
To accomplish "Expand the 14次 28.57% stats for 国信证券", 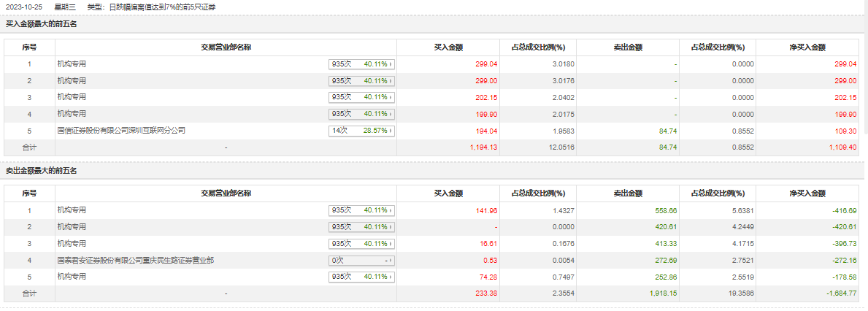I will [361, 131].
